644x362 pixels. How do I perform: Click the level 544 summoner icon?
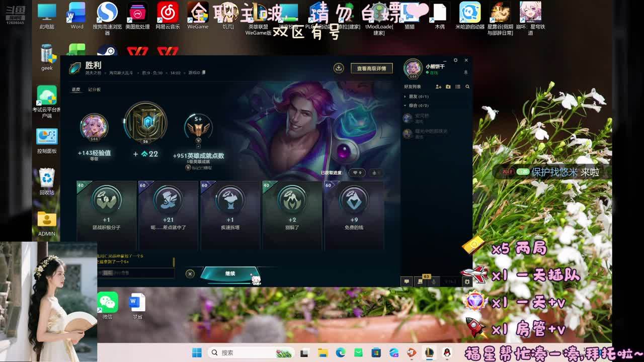click(94, 126)
